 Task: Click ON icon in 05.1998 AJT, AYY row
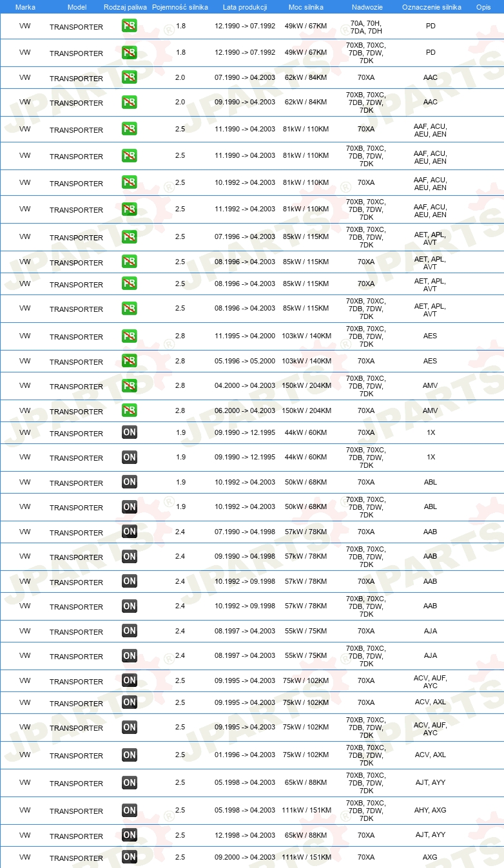(130, 782)
